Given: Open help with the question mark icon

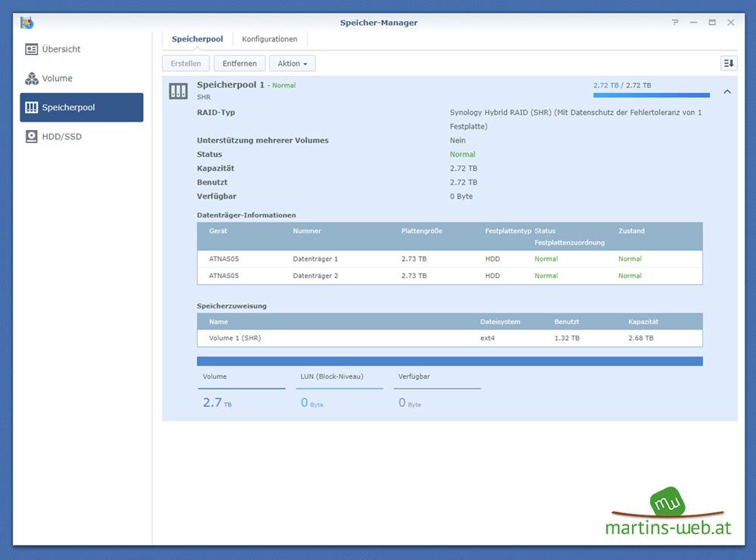Looking at the screenshot, I should pyautogui.click(x=675, y=22).
